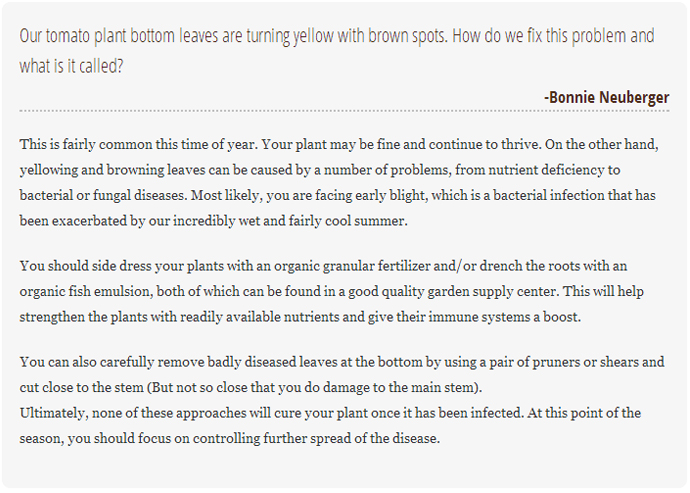
Task: Click the dotted divider under the author name
Action: point(344,111)
